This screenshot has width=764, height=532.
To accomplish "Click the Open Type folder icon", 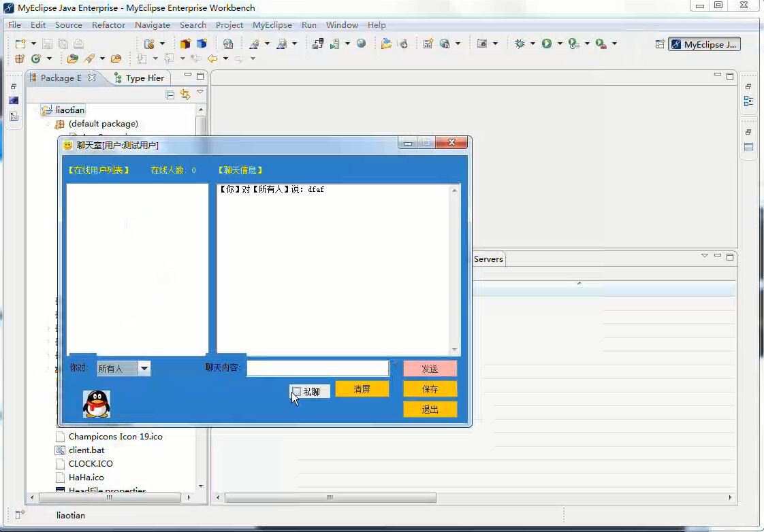I will pyautogui.click(x=73, y=59).
